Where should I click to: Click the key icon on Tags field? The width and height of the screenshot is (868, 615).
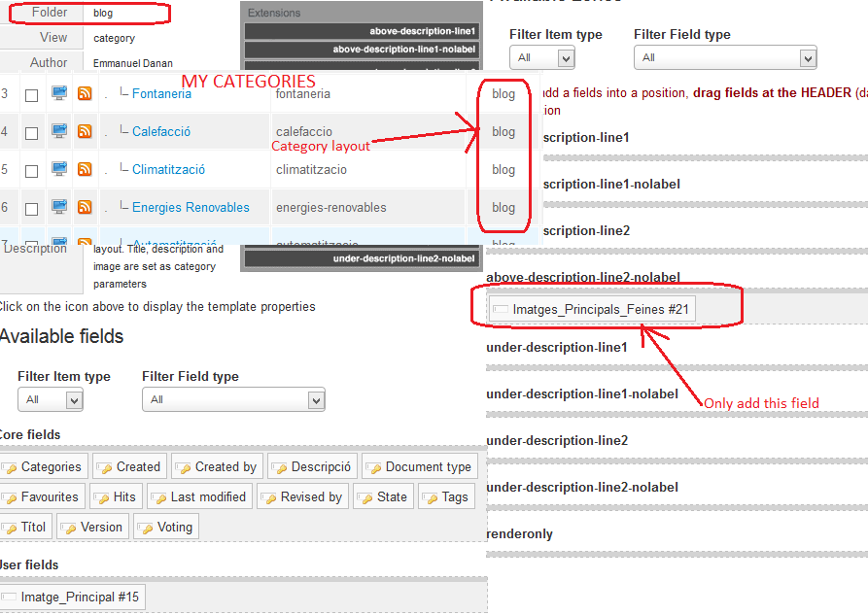pos(431,498)
